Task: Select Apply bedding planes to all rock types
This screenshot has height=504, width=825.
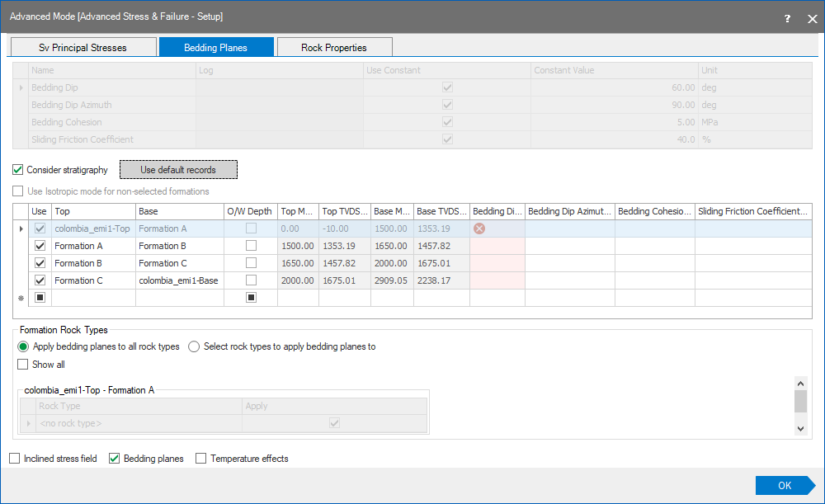Action: (x=23, y=346)
